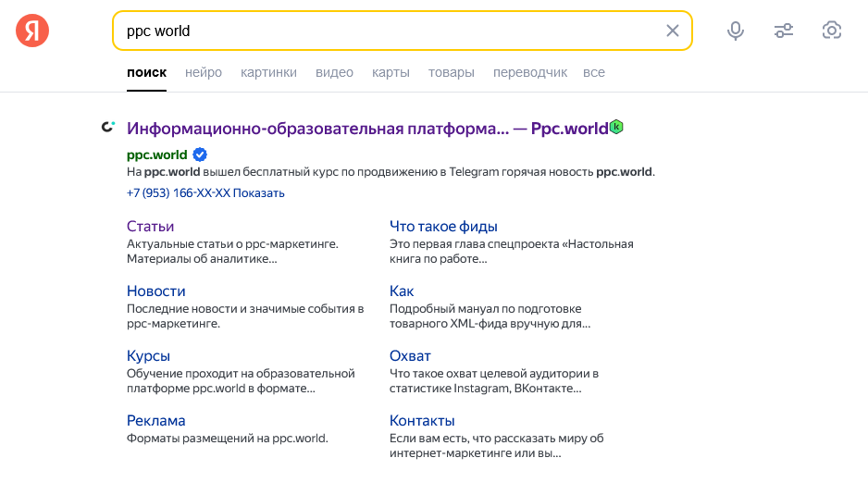Screen dimensions: 868x495
Task: Click the green badge after Ppc.world title
Action: (616, 127)
